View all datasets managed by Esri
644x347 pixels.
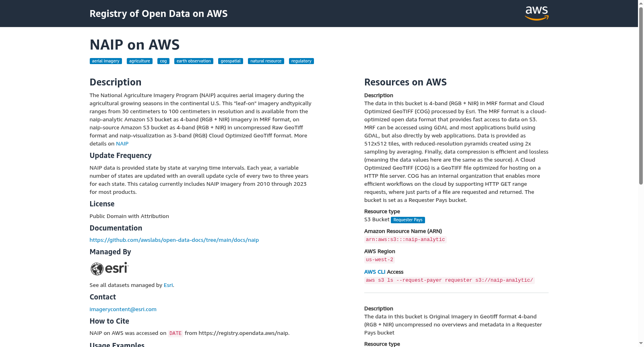168,285
